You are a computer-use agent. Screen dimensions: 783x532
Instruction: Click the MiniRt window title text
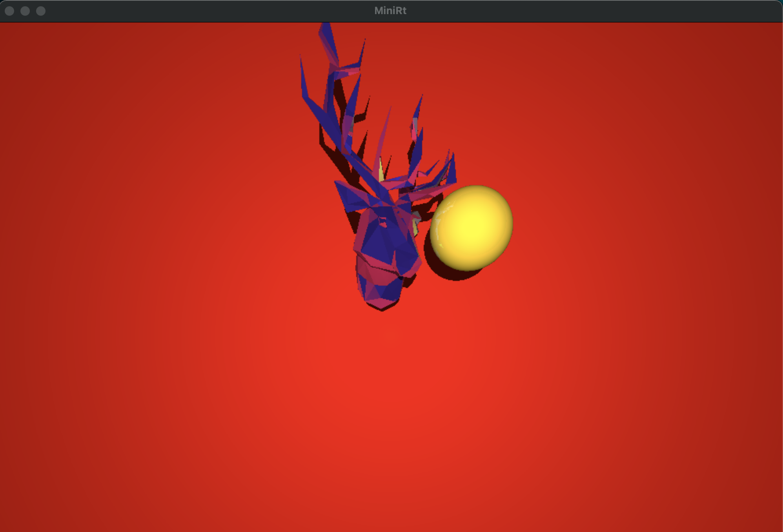pos(390,11)
